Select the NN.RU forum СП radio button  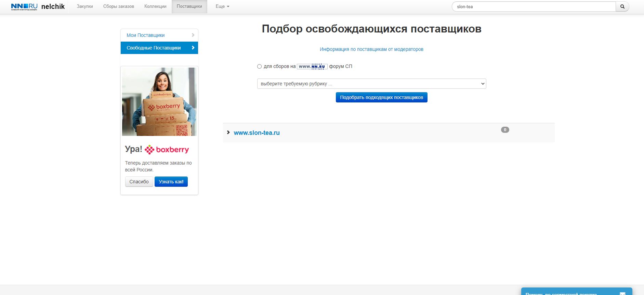[259, 67]
